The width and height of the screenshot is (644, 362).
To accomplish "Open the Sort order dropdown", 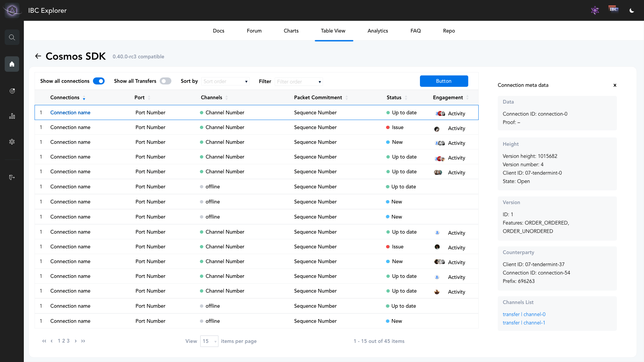I will click(x=225, y=81).
